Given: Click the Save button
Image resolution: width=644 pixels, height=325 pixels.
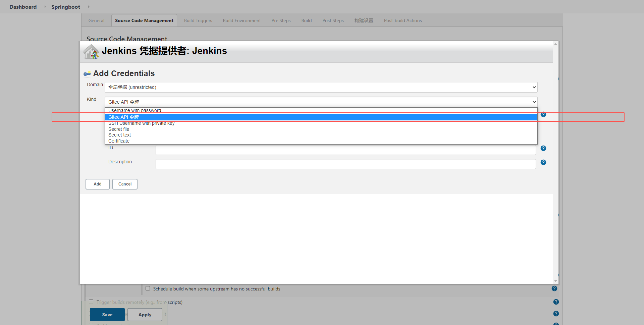Looking at the screenshot, I should pos(107,315).
